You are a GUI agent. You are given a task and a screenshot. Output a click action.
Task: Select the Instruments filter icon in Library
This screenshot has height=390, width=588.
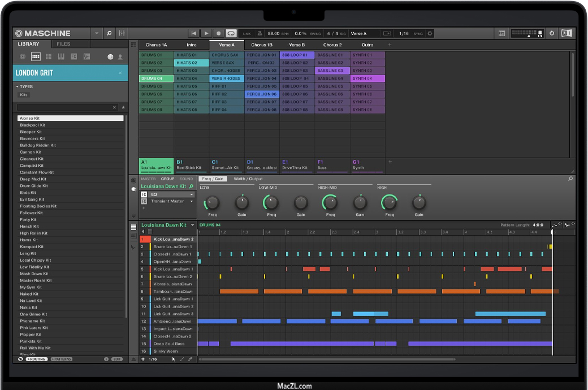click(61, 57)
